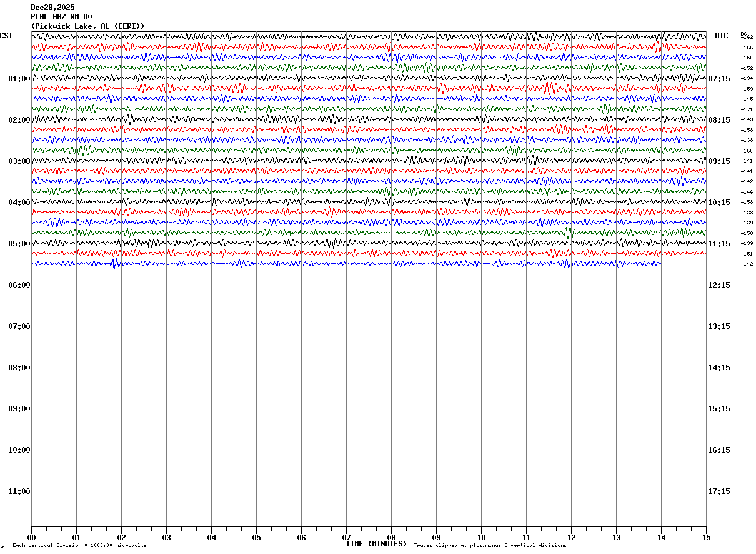
Task: Select minute tick label 06 on axis
Action: pyautogui.click(x=302, y=538)
